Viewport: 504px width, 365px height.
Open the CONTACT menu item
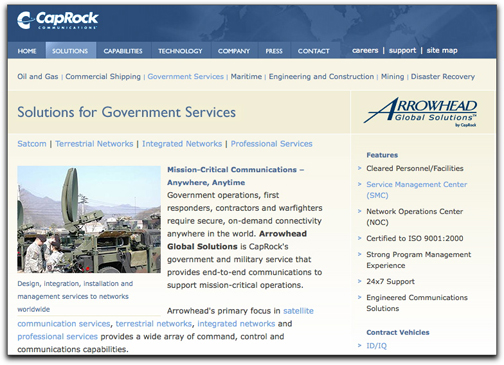[x=313, y=51]
